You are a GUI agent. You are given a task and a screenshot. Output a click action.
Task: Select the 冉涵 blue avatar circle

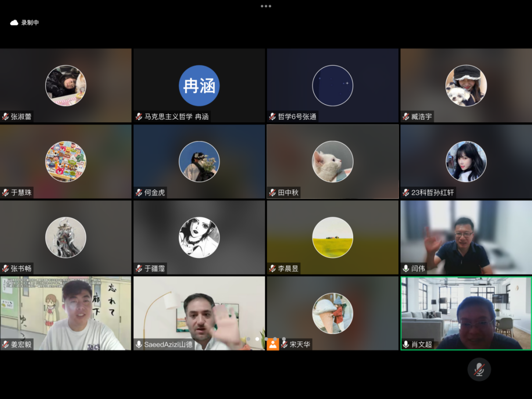pyautogui.click(x=199, y=86)
